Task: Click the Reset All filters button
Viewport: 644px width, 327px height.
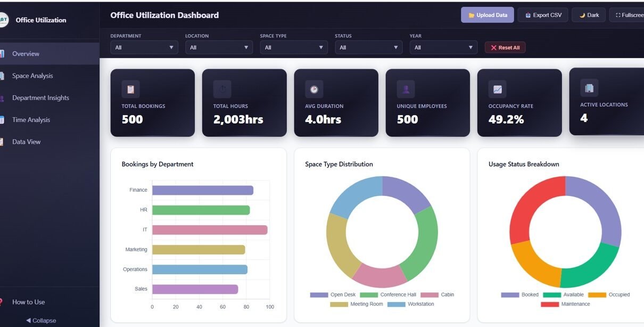Action: [505, 47]
